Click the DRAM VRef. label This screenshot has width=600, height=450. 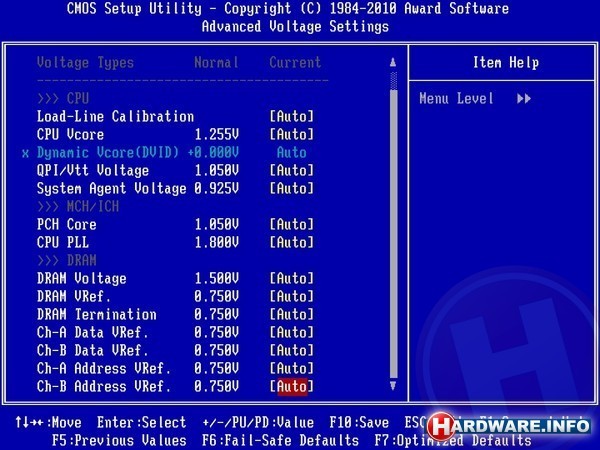pyautogui.click(x=74, y=296)
